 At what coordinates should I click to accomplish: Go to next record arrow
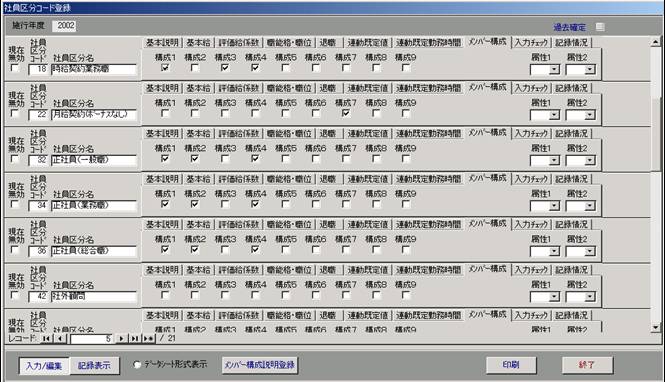tap(121, 338)
